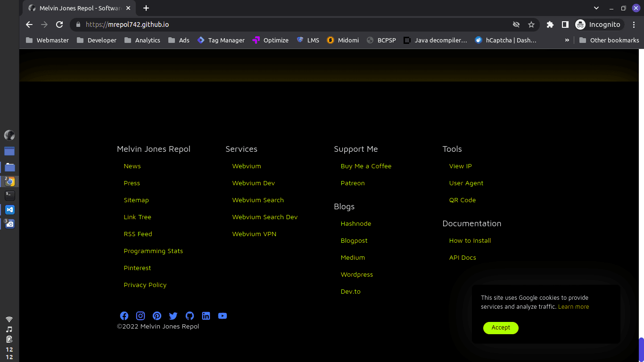Open the Twitter bird icon
The image size is (644, 362).
(173, 316)
